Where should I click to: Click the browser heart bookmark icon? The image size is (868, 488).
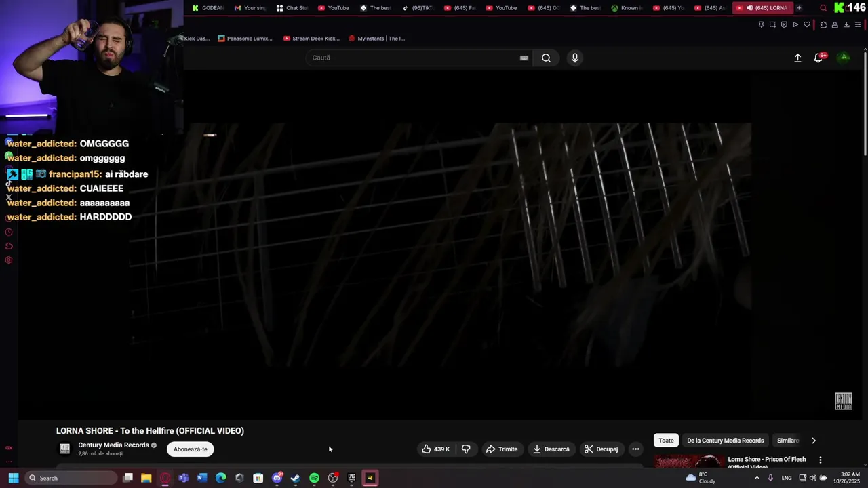(x=807, y=24)
